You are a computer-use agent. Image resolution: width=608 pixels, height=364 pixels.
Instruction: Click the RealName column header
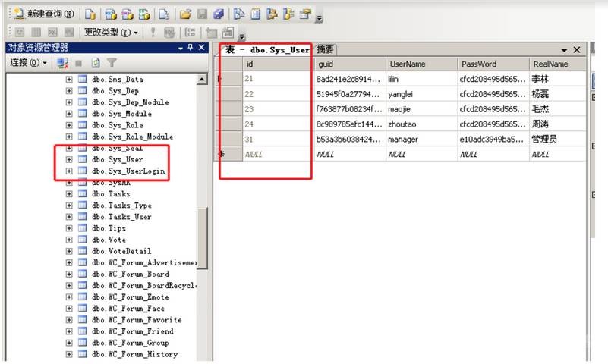pos(558,64)
